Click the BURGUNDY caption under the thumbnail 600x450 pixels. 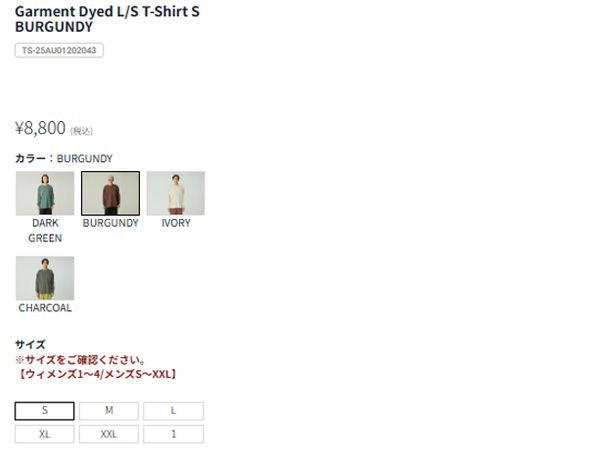(111, 223)
